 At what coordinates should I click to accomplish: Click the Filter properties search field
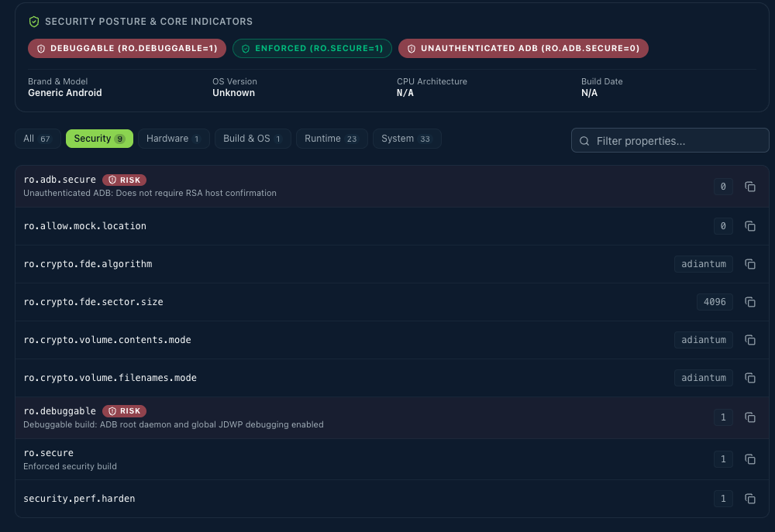click(x=670, y=141)
